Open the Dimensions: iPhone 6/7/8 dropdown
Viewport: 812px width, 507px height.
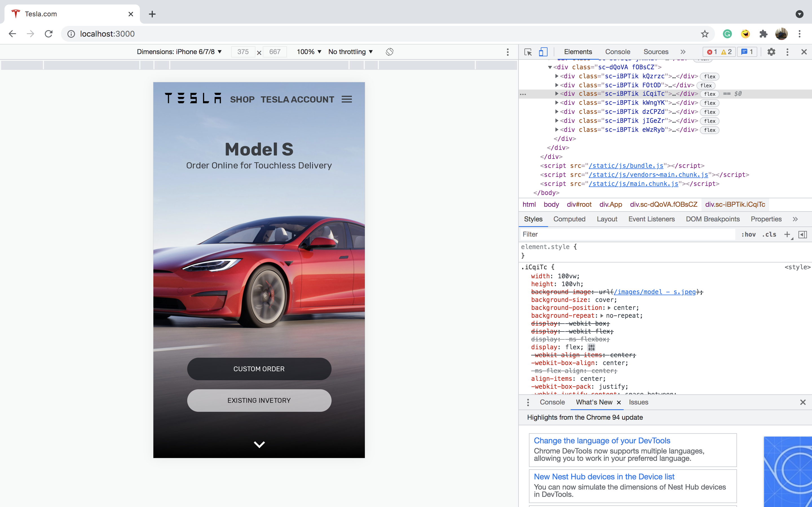(x=180, y=52)
